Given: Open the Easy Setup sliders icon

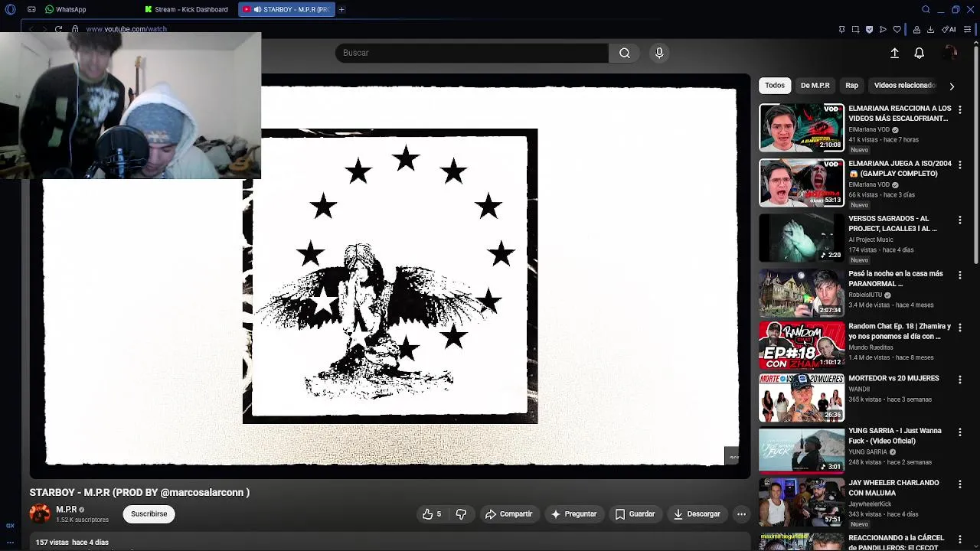Looking at the screenshot, I should (968, 29).
